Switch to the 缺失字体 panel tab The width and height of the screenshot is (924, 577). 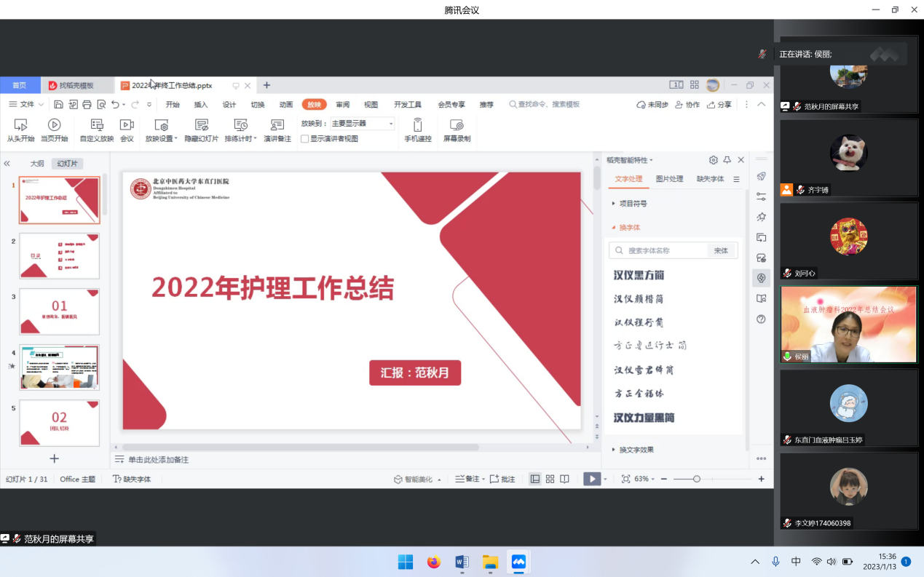click(x=710, y=179)
